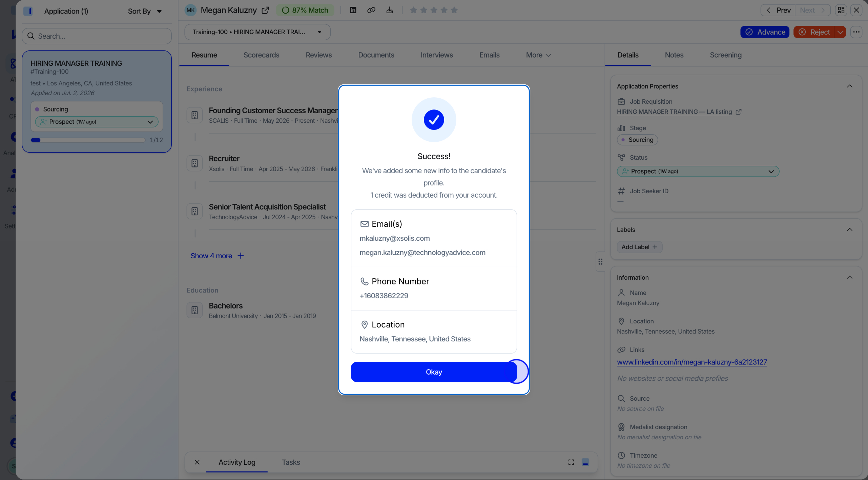
Task: Select the Activity Log tab
Action: coord(237,462)
